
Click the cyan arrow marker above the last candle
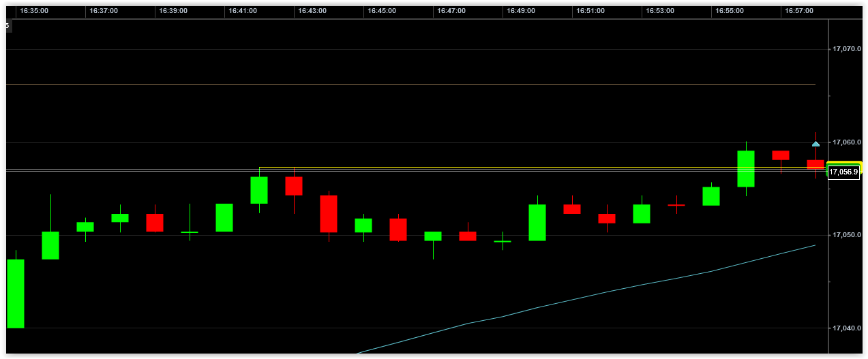click(815, 144)
